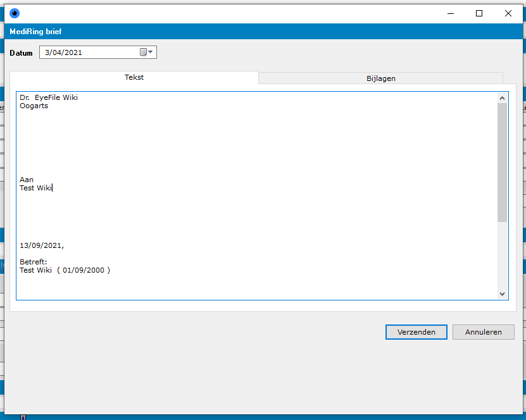Minimize the MediRing brief window

(x=451, y=13)
